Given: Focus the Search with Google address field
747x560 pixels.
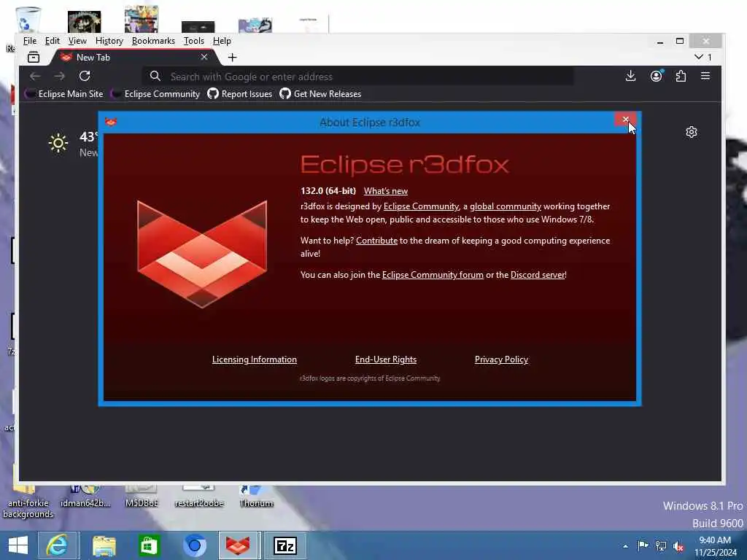Looking at the screenshot, I should tap(357, 76).
